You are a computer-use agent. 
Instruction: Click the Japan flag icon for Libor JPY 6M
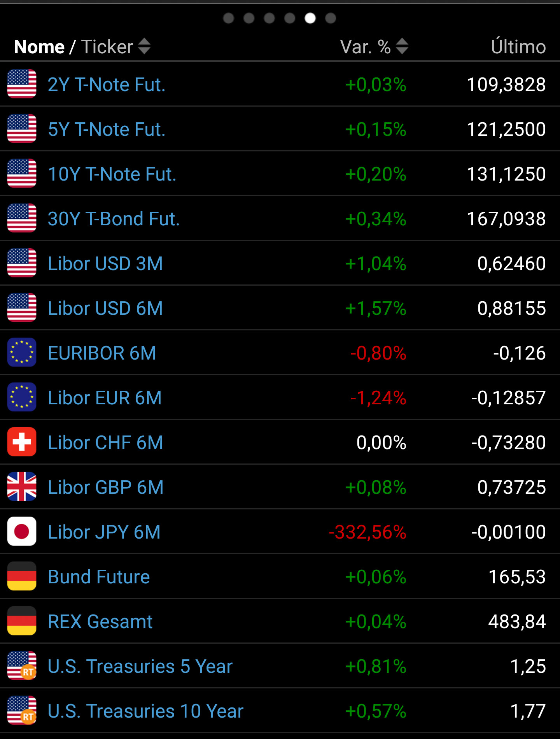pos(22,532)
